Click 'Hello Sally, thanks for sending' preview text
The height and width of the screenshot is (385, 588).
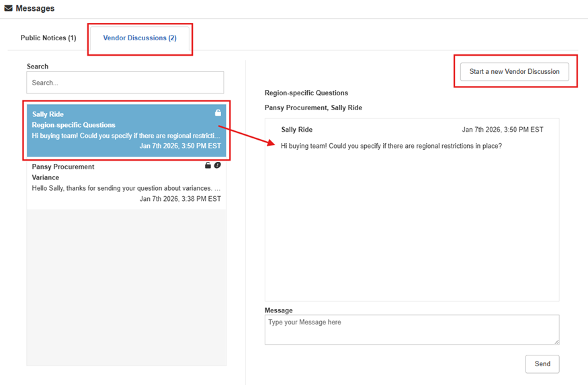tap(126, 188)
